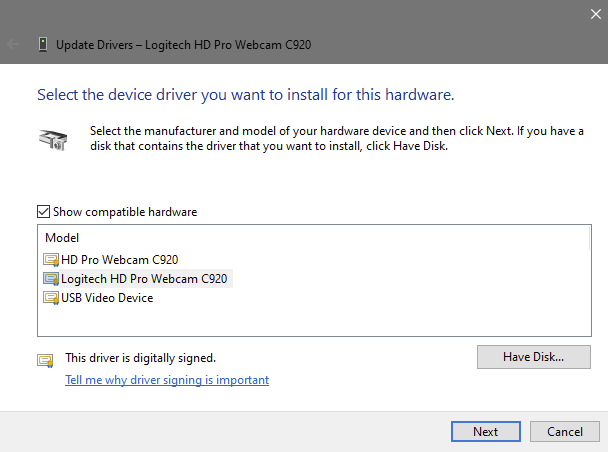This screenshot has width=608, height=452.
Task: Open the Have Disk dialog
Action: (x=534, y=357)
